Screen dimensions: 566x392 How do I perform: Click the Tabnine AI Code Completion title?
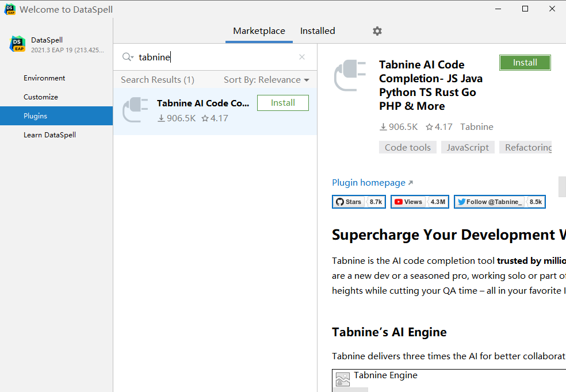[x=431, y=85]
